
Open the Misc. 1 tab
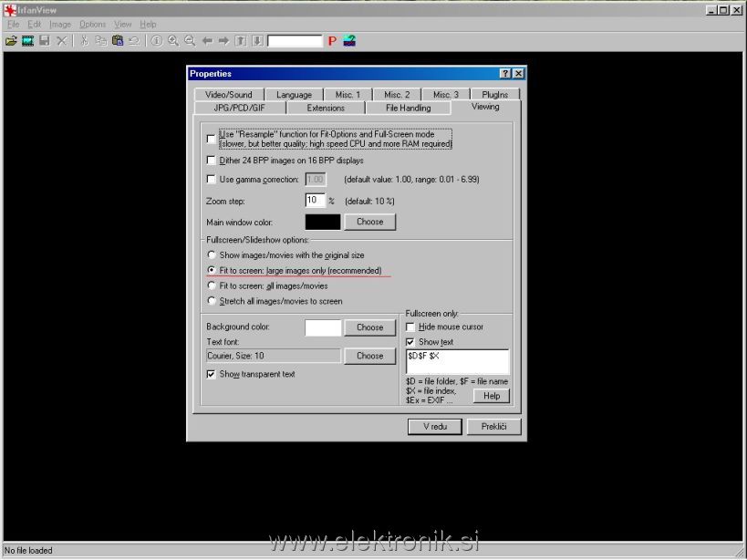pos(348,94)
